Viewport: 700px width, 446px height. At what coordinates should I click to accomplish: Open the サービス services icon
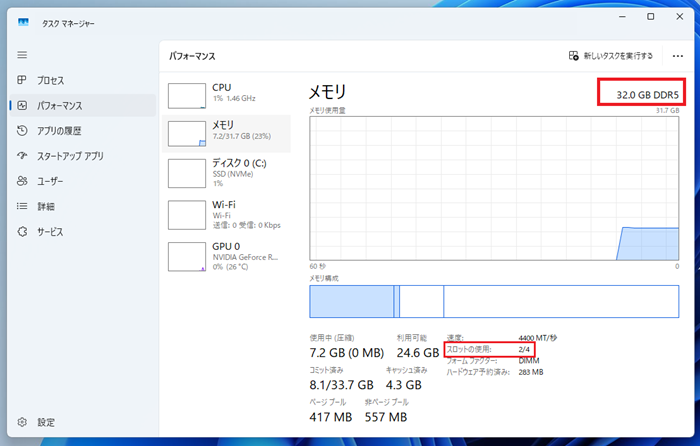point(22,232)
